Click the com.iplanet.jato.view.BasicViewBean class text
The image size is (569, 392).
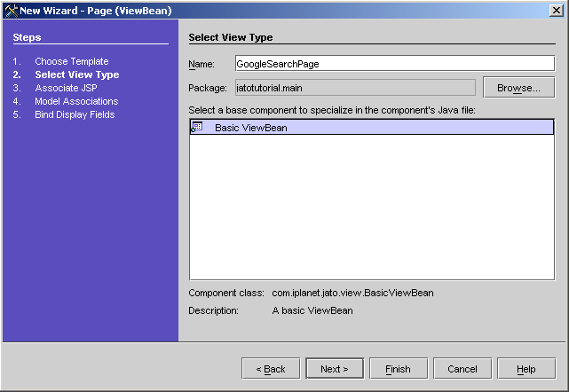[x=352, y=293]
